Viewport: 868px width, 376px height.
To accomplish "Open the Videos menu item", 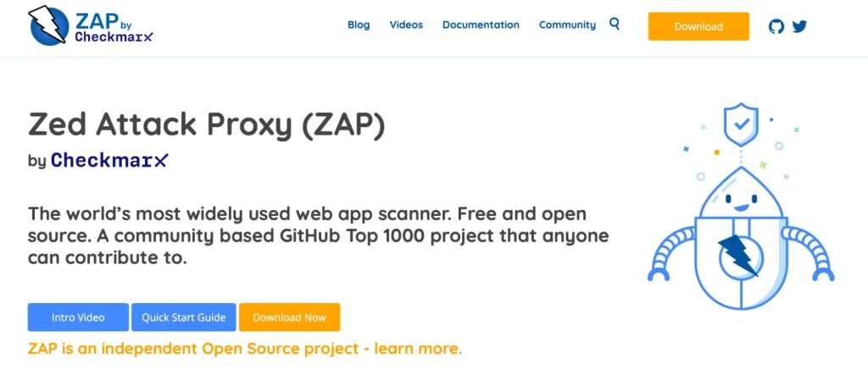I will click(x=406, y=25).
